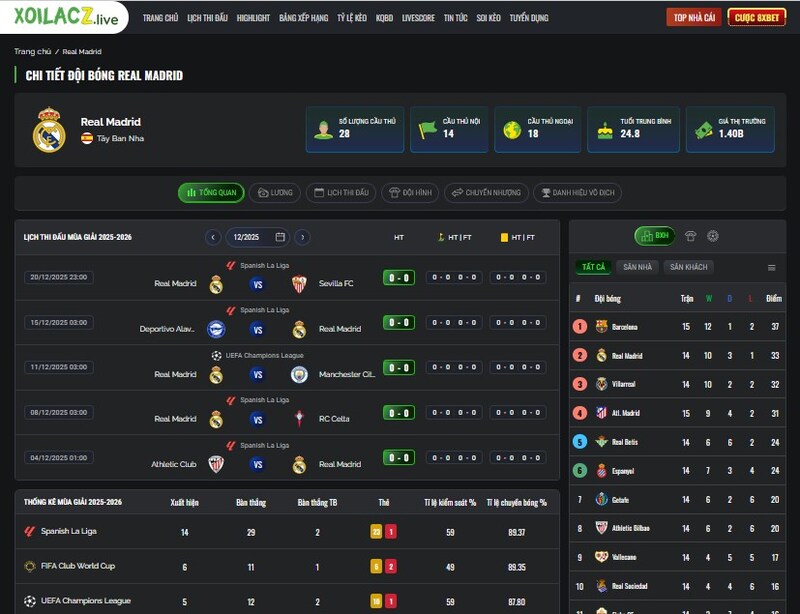
Task: Open Bảng Xếp Hạng in top navigation
Action: (x=304, y=18)
